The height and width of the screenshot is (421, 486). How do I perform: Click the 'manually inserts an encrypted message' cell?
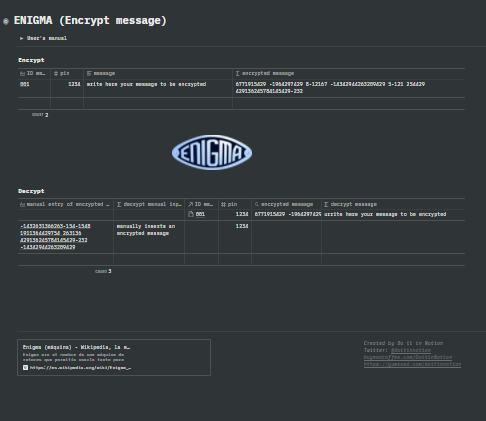coord(149,237)
